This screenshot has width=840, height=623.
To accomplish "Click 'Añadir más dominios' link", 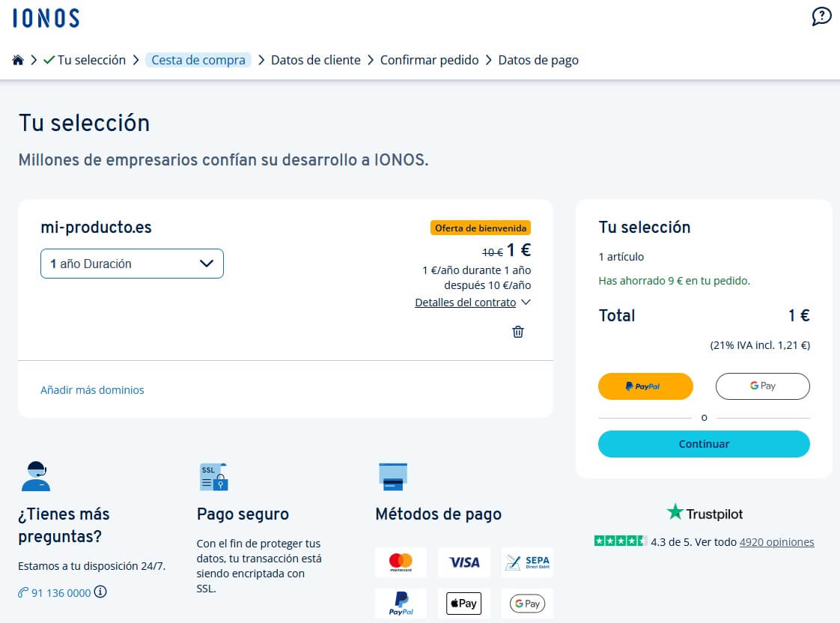I will click(92, 389).
